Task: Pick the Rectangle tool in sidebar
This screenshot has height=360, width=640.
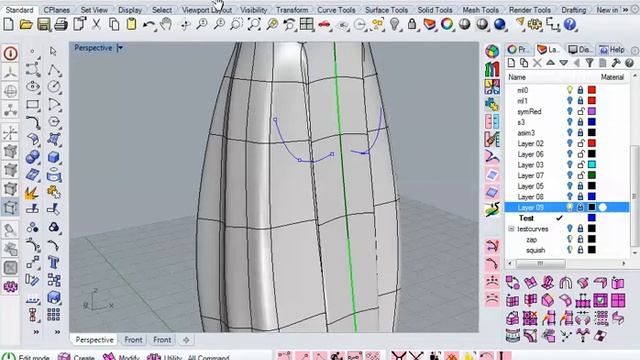Action: [x=33, y=104]
